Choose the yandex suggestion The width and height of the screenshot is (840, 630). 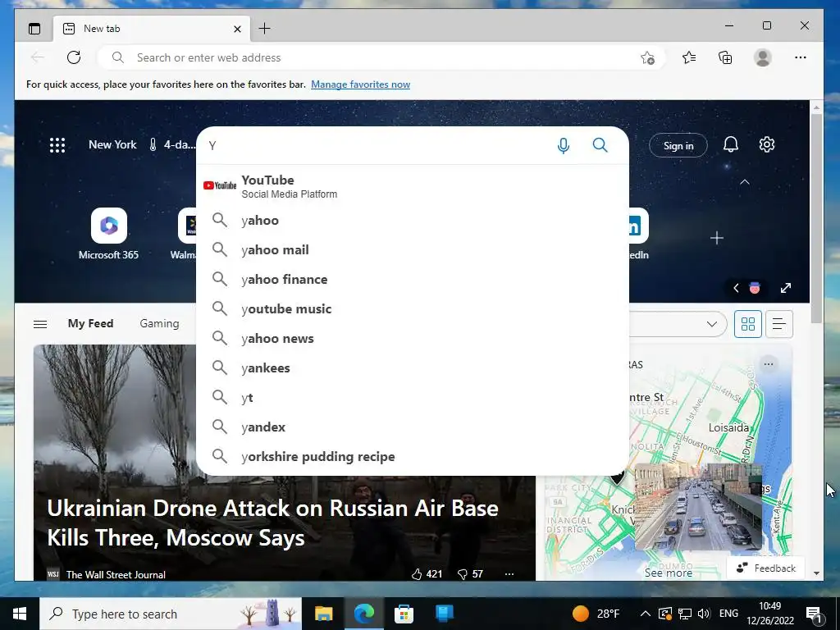413,427
